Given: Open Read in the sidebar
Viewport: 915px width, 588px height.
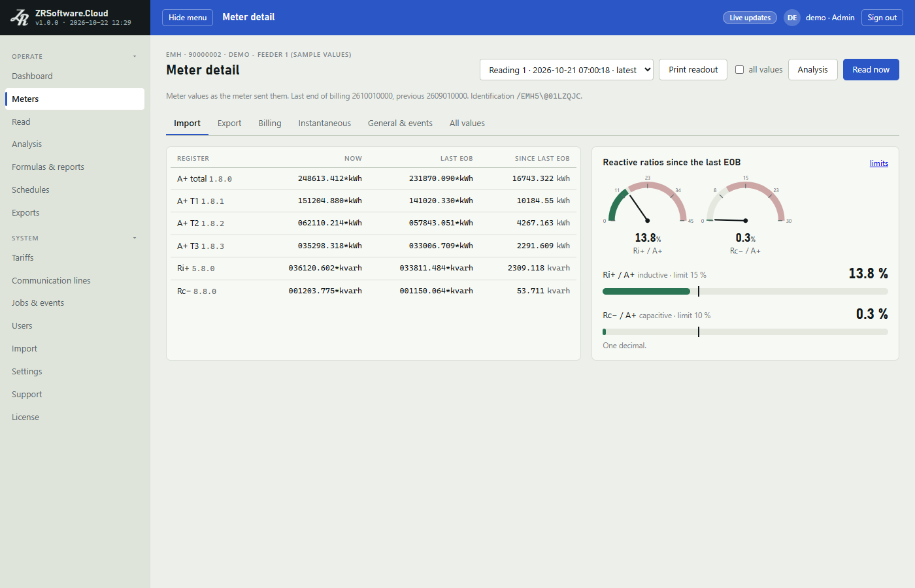Looking at the screenshot, I should coord(75,122).
